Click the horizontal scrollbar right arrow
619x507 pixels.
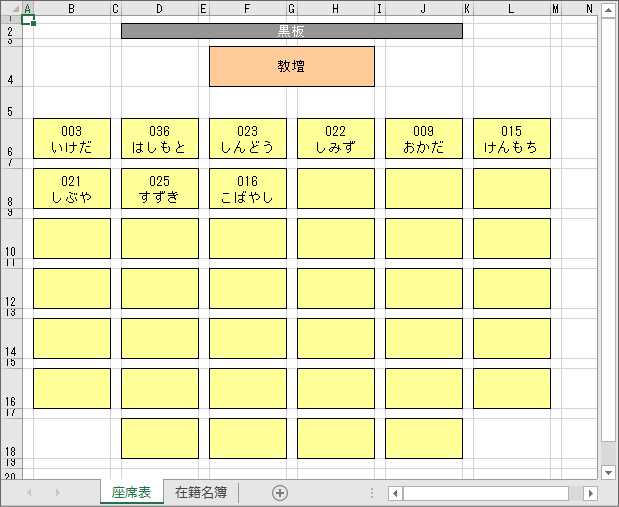[x=591, y=493]
